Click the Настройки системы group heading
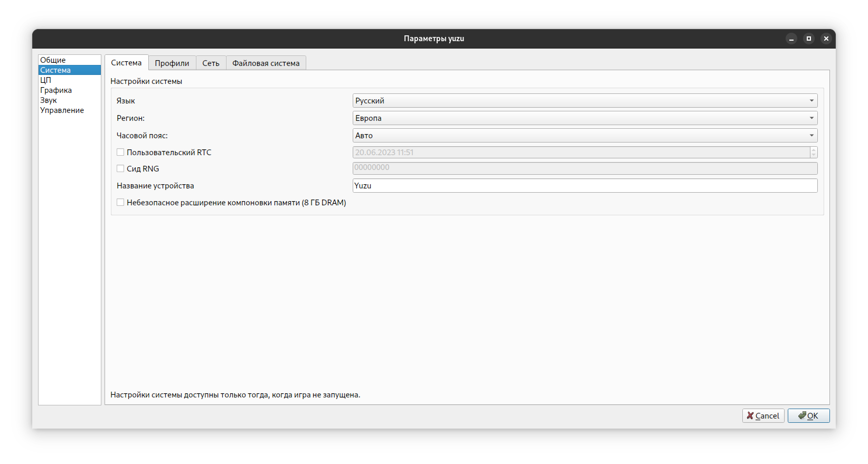 point(146,81)
